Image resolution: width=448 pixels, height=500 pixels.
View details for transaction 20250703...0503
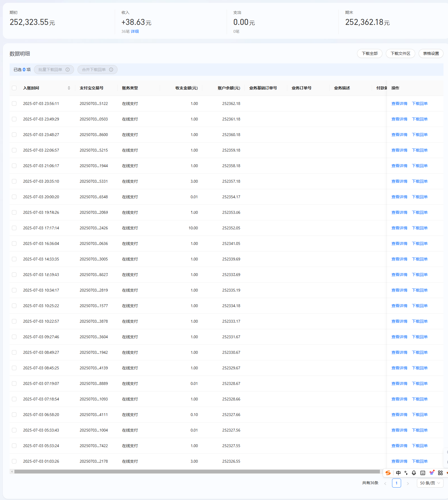[399, 119]
